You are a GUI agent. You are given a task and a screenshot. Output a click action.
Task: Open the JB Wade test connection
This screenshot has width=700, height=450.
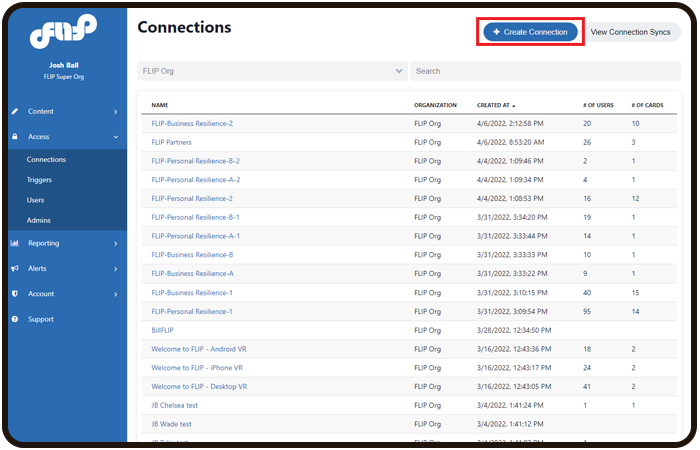pos(171,424)
